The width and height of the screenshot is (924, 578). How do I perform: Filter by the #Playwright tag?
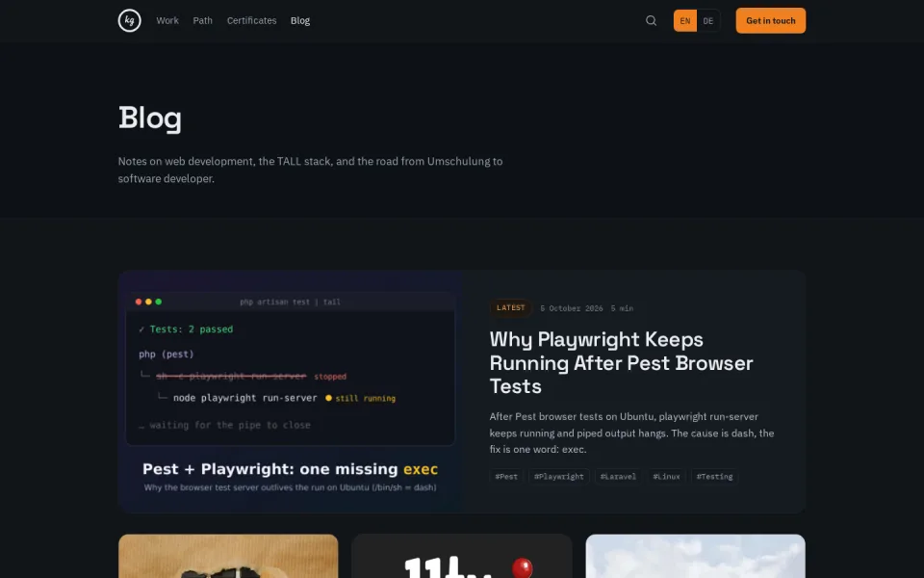(558, 477)
